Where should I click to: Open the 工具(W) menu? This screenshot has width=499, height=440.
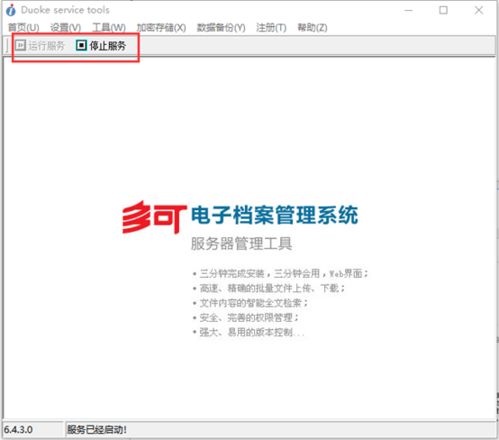(109, 28)
